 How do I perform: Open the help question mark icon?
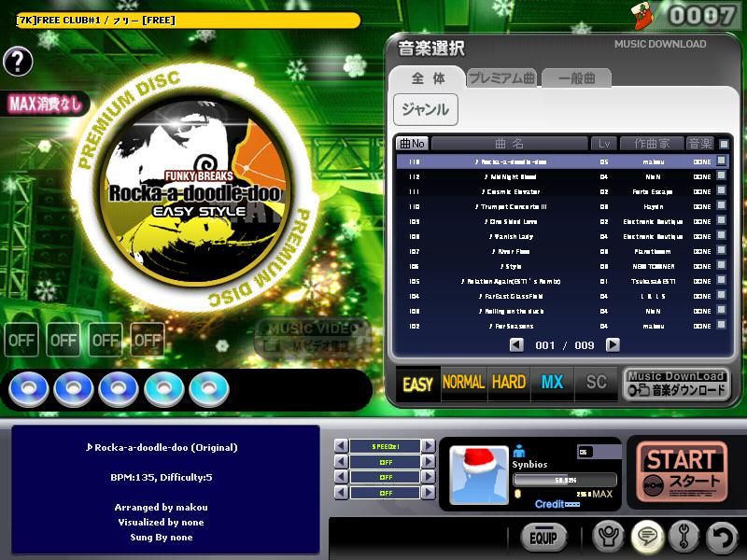point(18,62)
